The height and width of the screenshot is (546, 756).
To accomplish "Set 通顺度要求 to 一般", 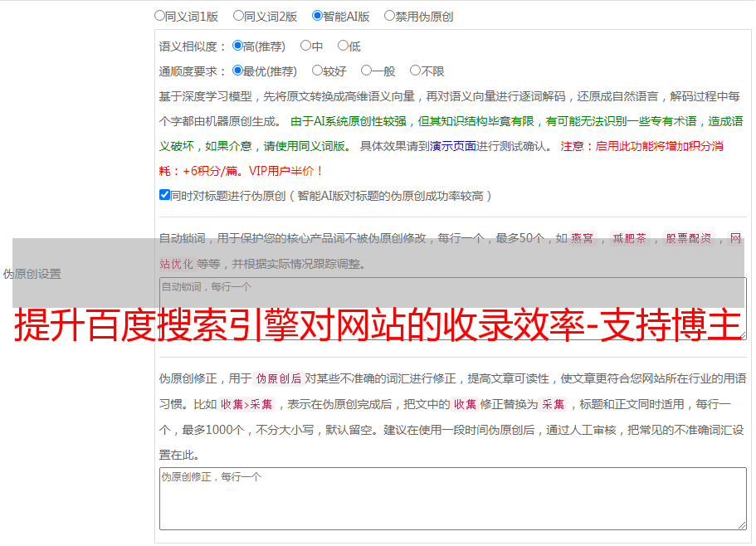I will [367, 71].
